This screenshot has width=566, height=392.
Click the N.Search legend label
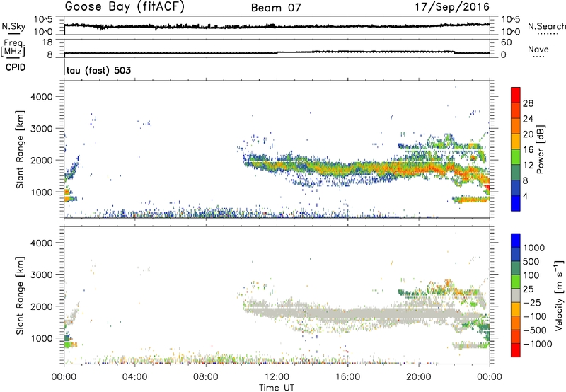tap(546, 26)
